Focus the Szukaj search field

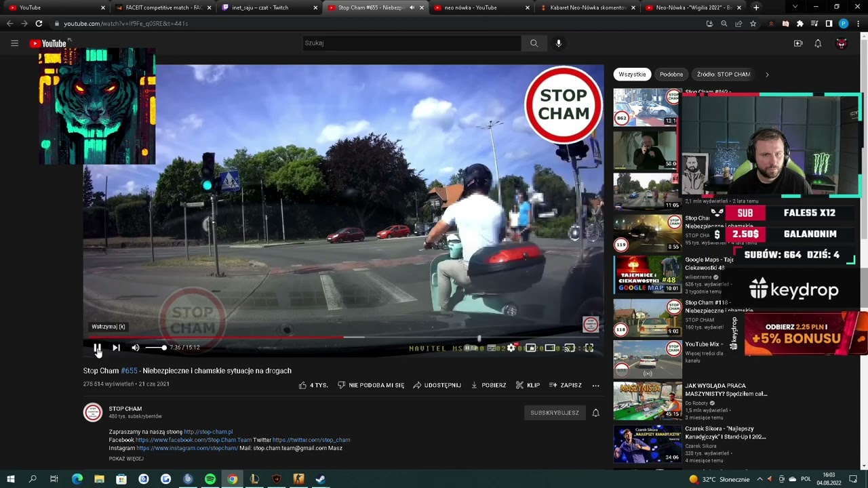click(x=412, y=43)
